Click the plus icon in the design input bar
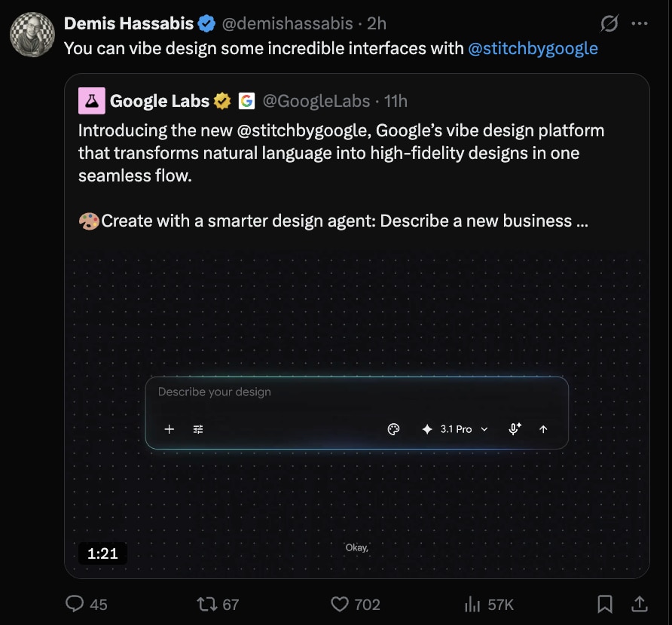 click(x=169, y=429)
